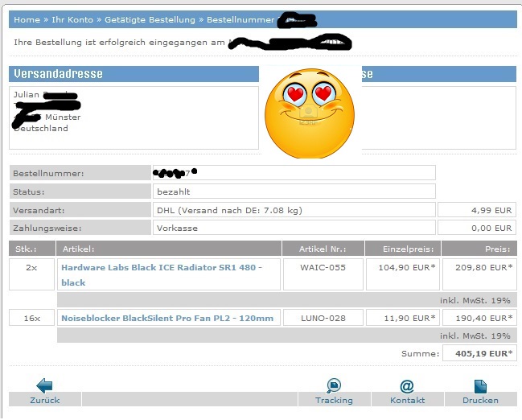Click Münster in the shipping address

pos(63,117)
